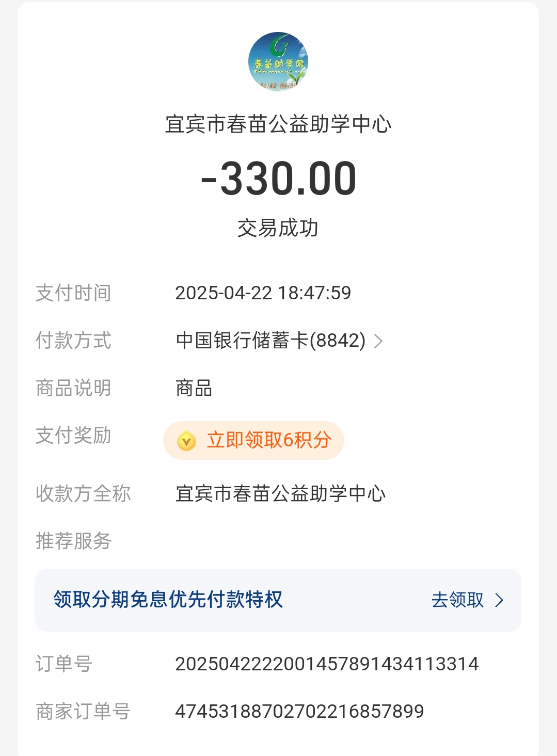Screen dimensions: 557x756
Task: Tap the 收款方全称 payee name value
Action: [x=281, y=494]
